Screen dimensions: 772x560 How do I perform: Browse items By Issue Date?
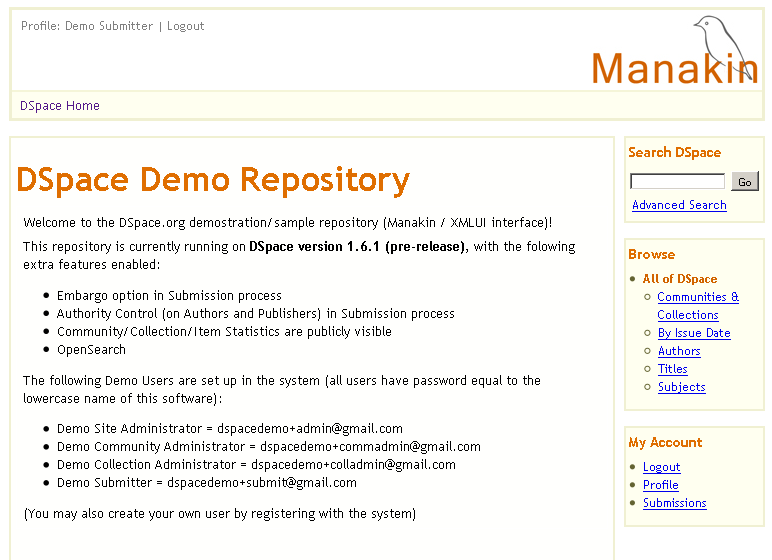pyautogui.click(x=694, y=333)
